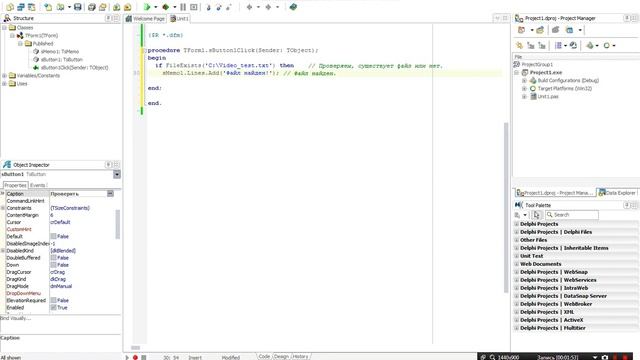Click the Program reset icon beside Pause
Image resolution: width=640 pixels, height=360 pixels.
point(194,7)
